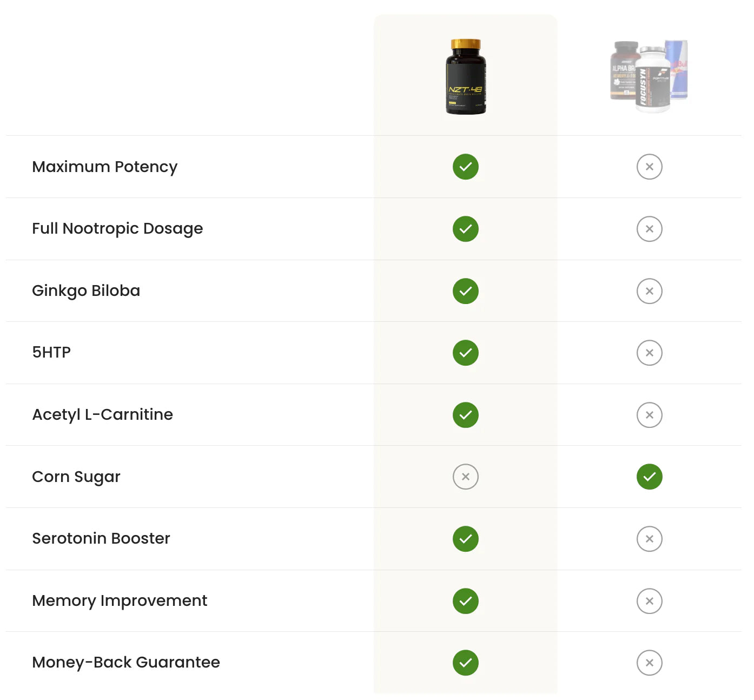Click the Acetyl L-Carnitine label
The width and height of the screenshot is (754, 700).
pyautogui.click(x=103, y=415)
